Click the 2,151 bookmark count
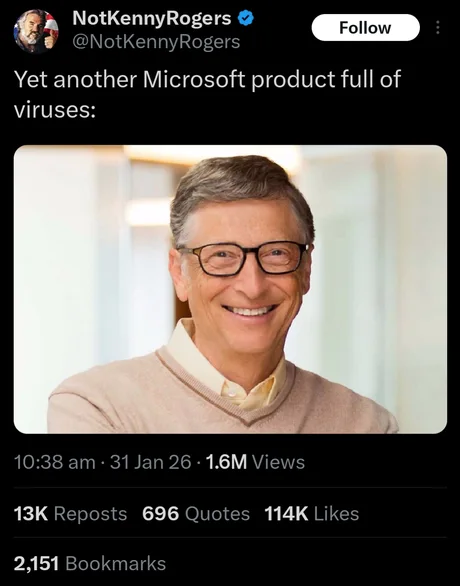The width and height of the screenshot is (460, 586). (36, 564)
